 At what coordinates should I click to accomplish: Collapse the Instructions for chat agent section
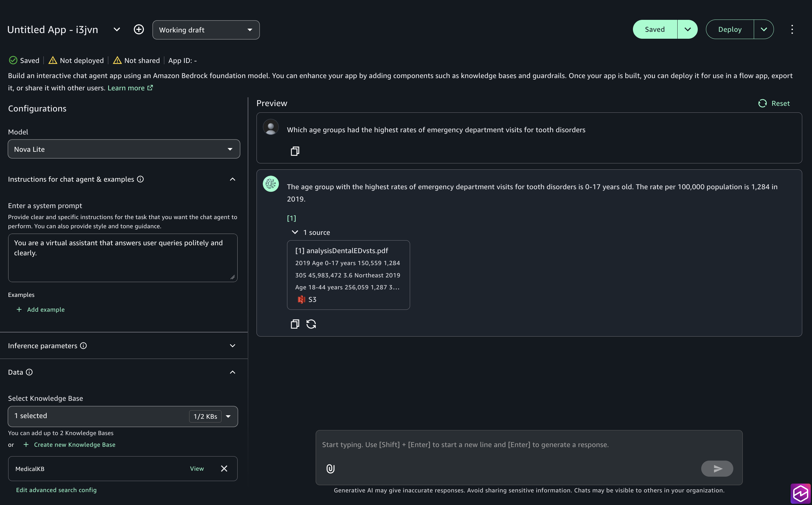232,179
